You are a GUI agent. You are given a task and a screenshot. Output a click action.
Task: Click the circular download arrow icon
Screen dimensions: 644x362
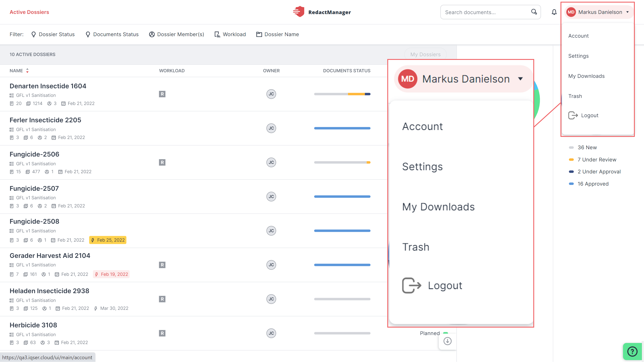(447, 341)
